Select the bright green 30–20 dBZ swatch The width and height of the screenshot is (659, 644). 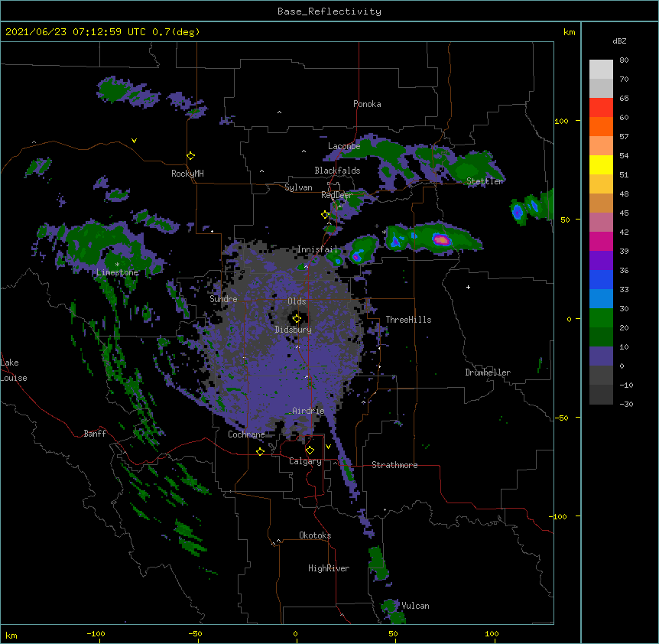click(601, 318)
